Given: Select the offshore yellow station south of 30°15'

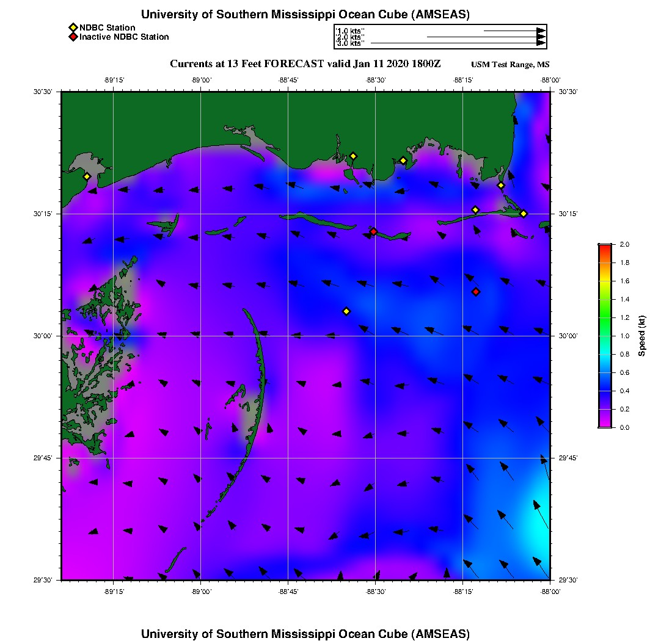Looking at the screenshot, I should (x=346, y=311).
